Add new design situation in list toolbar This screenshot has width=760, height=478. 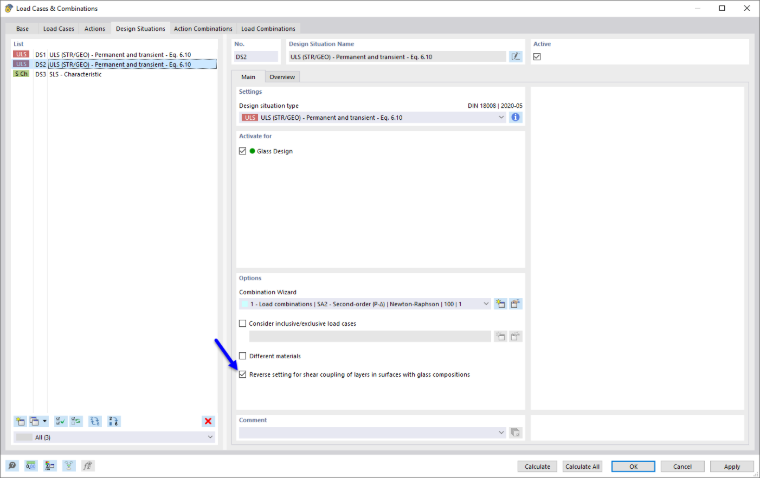tap(20, 421)
